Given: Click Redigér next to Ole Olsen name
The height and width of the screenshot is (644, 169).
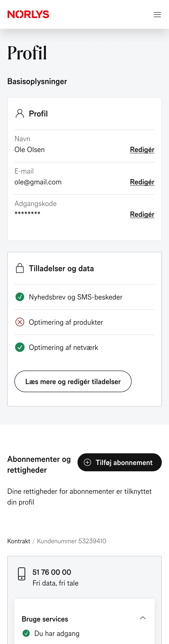Looking at the screenshot, I should click(x=142, y=150).
